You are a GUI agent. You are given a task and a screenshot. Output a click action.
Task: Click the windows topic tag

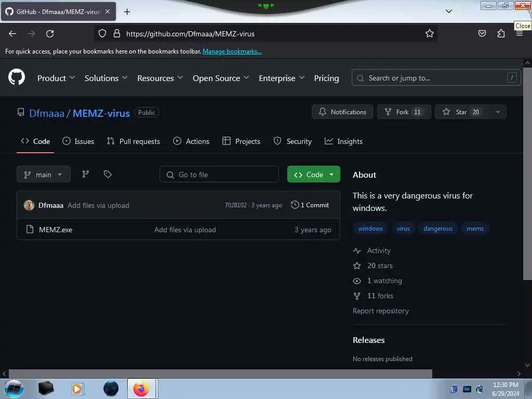pos(370,229)
